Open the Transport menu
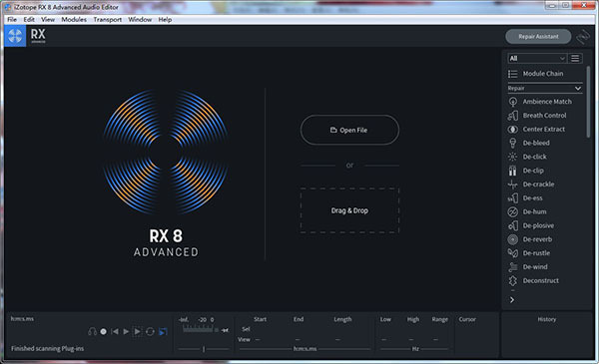Screen dimensions: 599x364 pos(108,20)
